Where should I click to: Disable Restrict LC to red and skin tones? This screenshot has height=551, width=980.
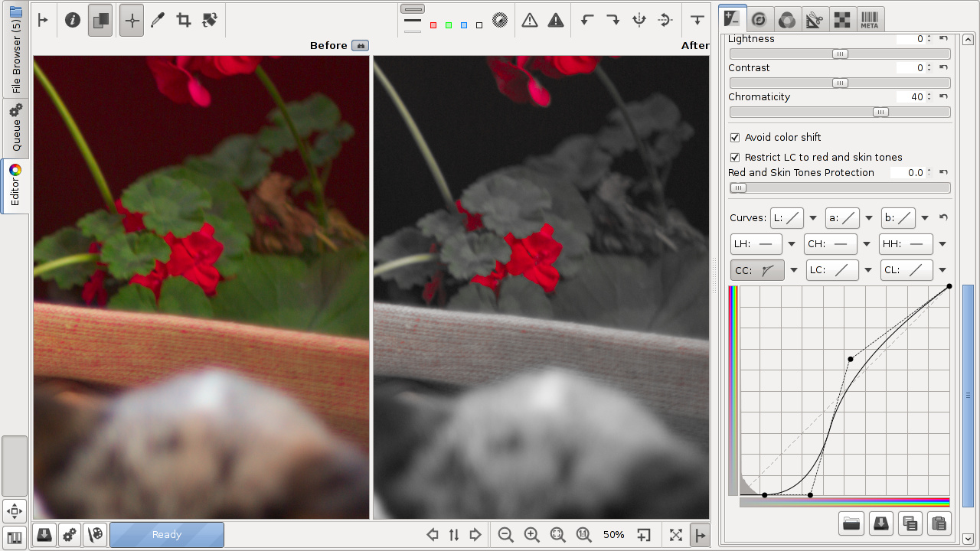735,158
